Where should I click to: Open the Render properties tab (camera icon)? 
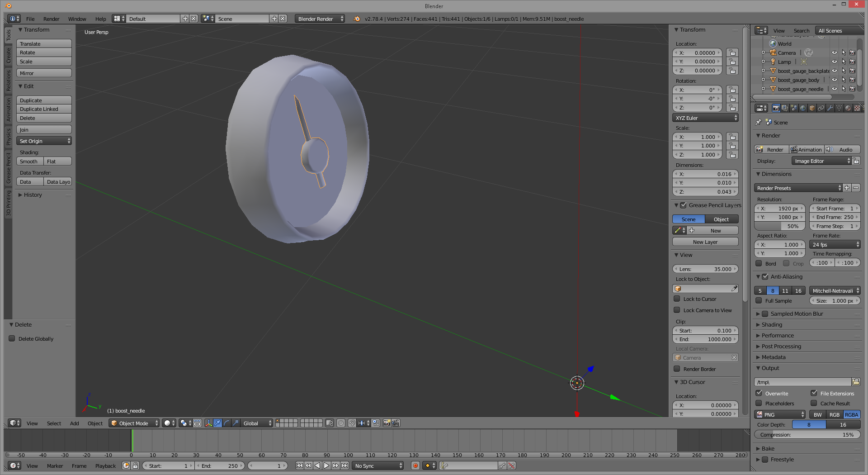click(776, 108)
